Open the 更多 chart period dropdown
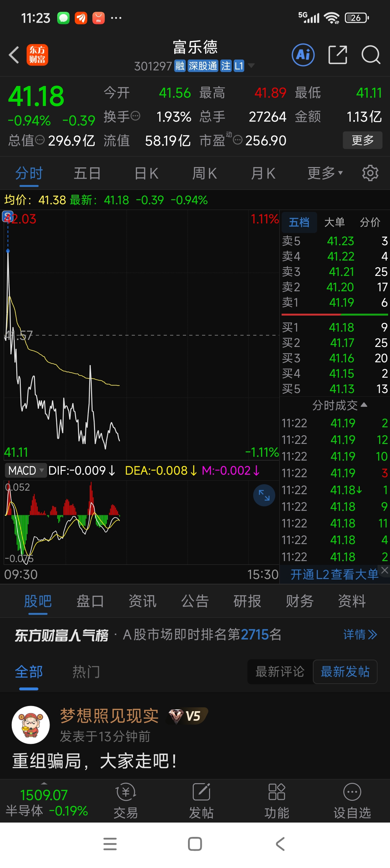This screenshot has height=868, width=390. (325, 173)
